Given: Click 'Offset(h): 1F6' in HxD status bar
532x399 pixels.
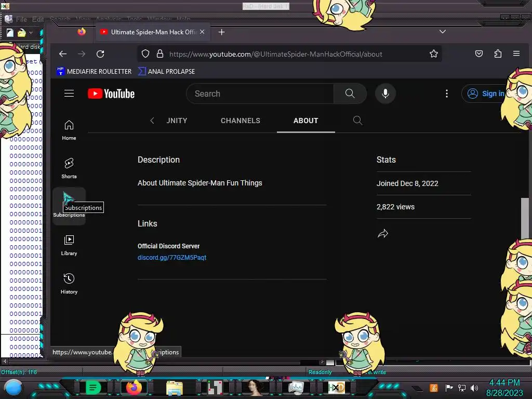Looking at the screenshot, I should coord(19,372).
